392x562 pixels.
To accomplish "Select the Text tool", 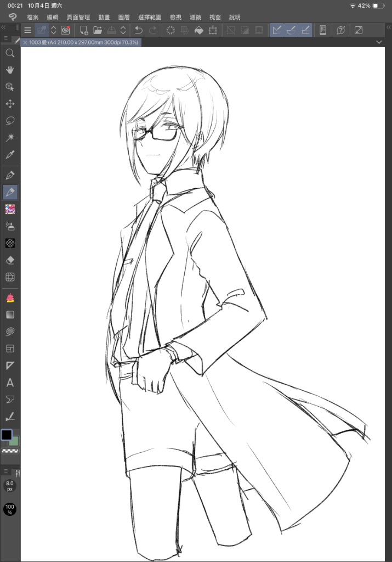I will point(10,383).
